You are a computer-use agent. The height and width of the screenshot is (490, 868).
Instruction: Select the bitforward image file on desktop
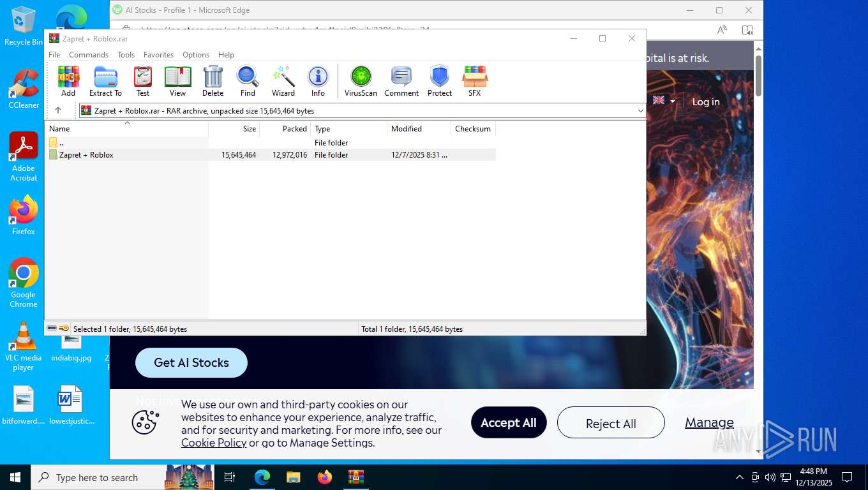coord(24,405)
